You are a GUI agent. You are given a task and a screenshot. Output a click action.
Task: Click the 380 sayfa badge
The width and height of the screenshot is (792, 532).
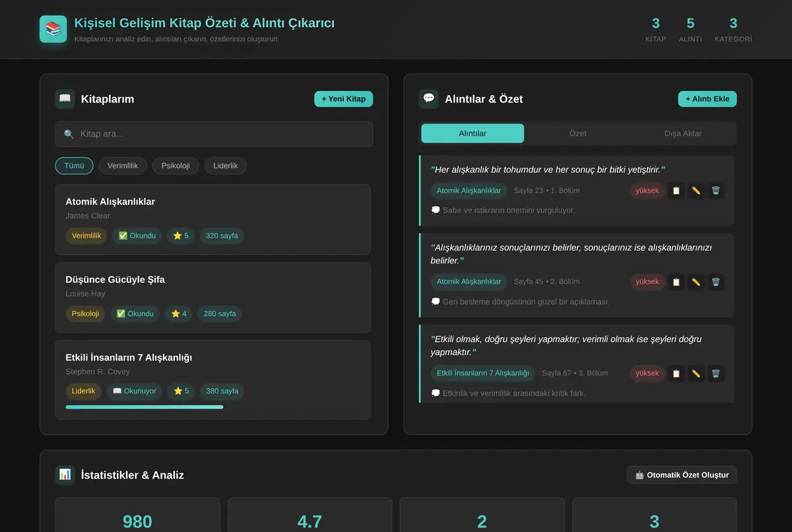(x=222, y=391)
